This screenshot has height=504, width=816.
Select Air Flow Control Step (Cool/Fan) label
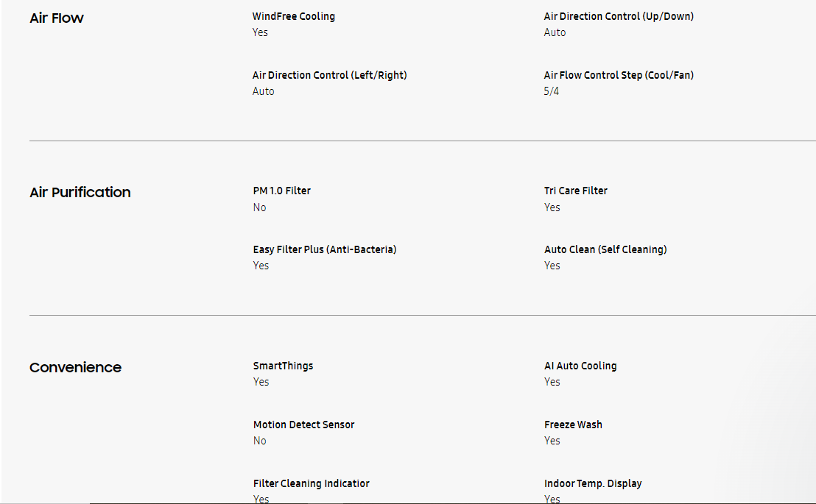619,75
